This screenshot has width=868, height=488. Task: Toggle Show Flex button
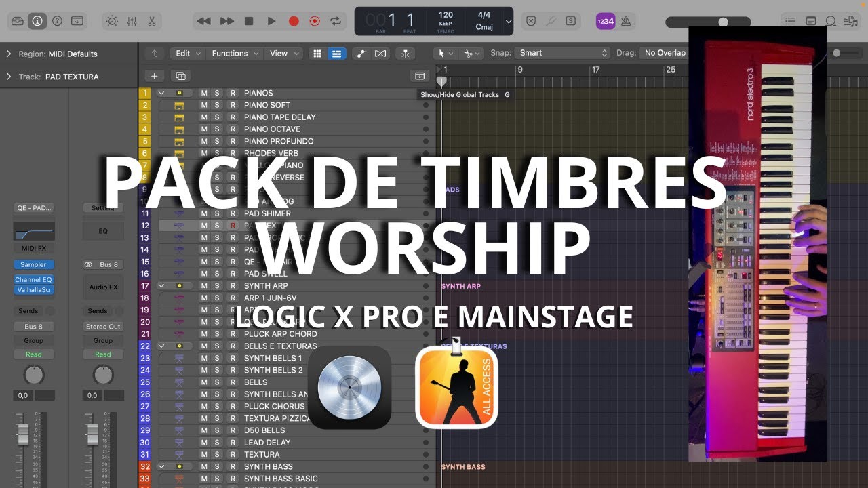click(380, 54)
